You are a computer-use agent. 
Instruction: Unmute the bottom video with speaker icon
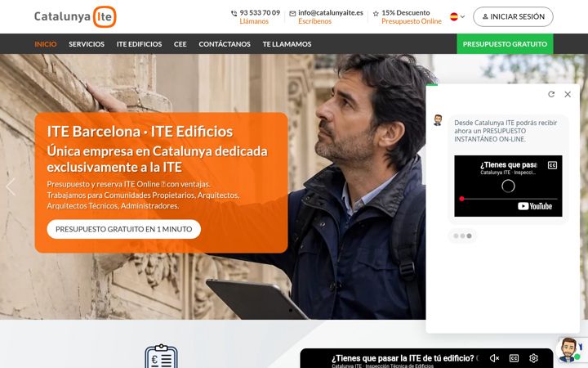(495, 358)
